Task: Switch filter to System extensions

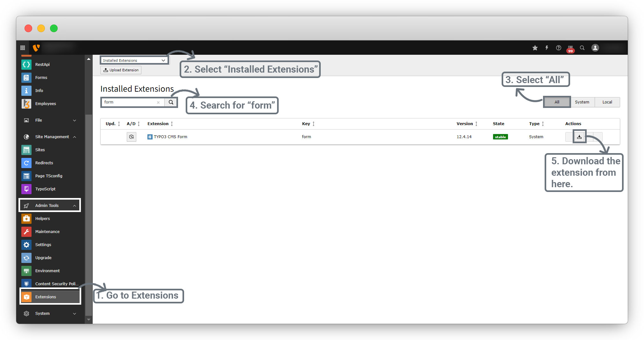Action: pos(582,102)
